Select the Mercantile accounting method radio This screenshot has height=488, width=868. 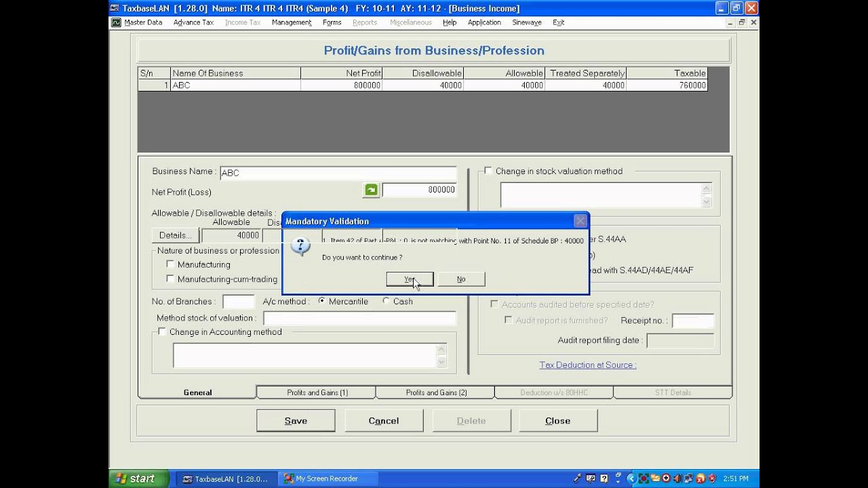[321, 301]
